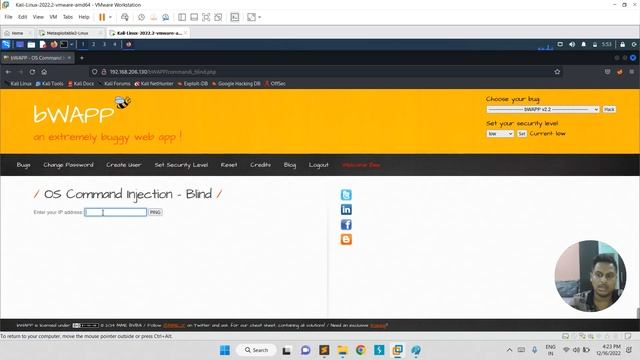Open the Facebook social icon
This screenshot has width=640, height=360.
pos(346,224)
